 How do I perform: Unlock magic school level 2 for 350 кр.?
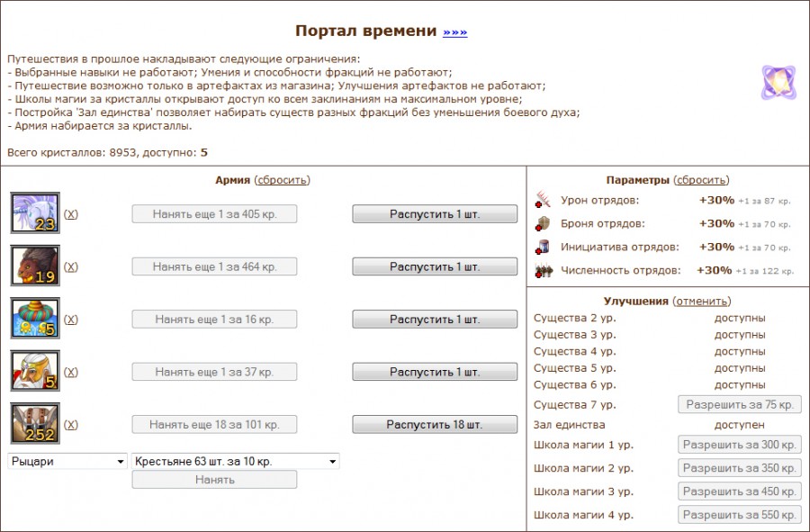[x=740, y=468]
